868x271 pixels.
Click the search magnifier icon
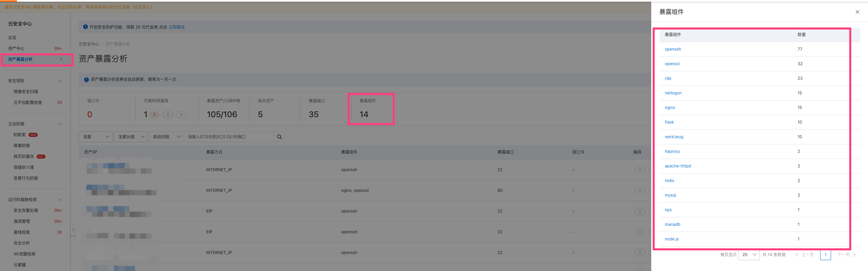pyautogui.click(x=279, y=137)
